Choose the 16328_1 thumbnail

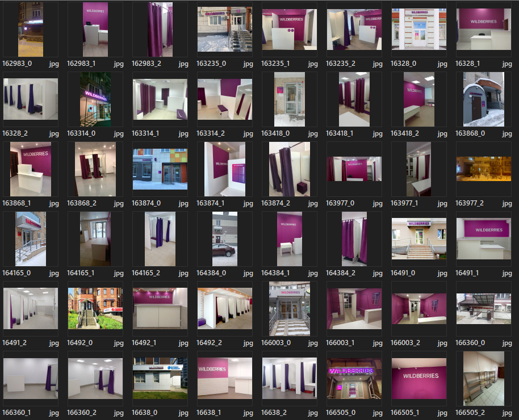(x=484, y=30)
